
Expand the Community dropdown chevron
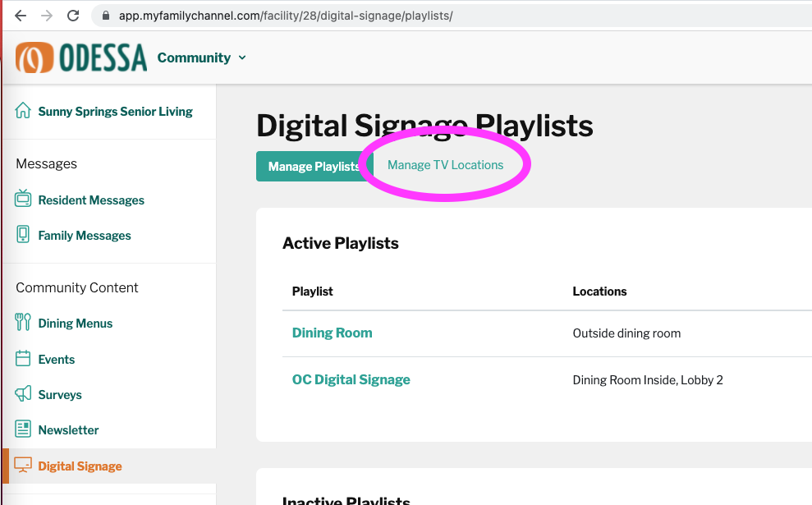click(x=242, y=57)
